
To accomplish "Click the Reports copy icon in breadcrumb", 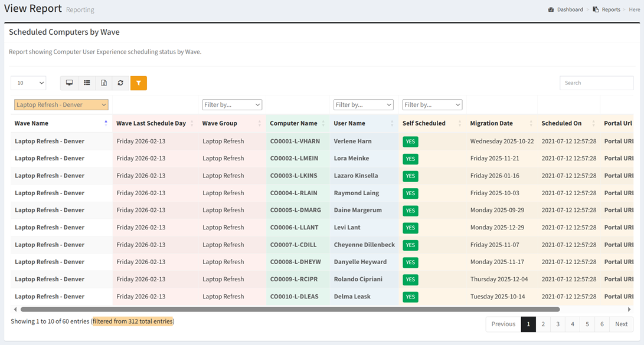I will coord(596,9).
